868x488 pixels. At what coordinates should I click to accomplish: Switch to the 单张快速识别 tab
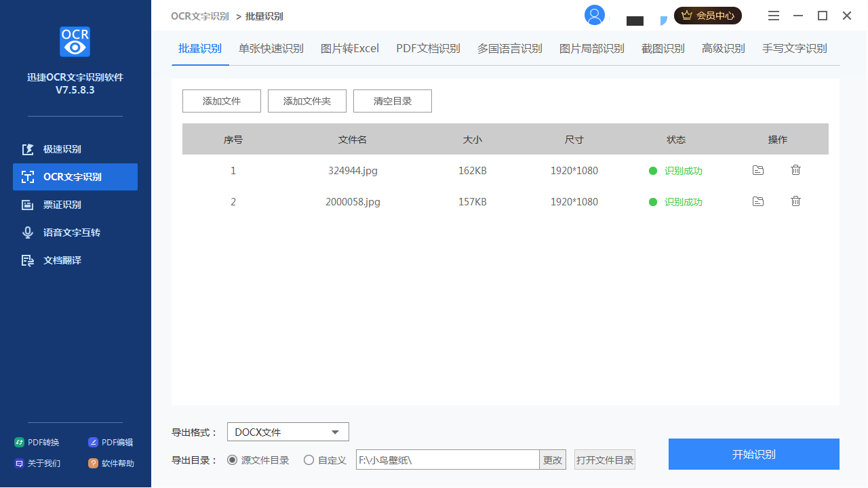[x=271, y=49]
